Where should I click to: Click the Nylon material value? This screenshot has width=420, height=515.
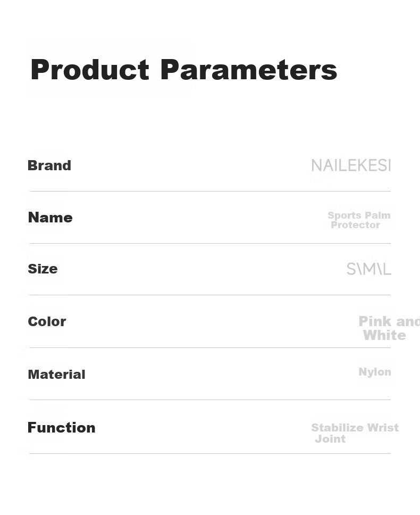375,372
